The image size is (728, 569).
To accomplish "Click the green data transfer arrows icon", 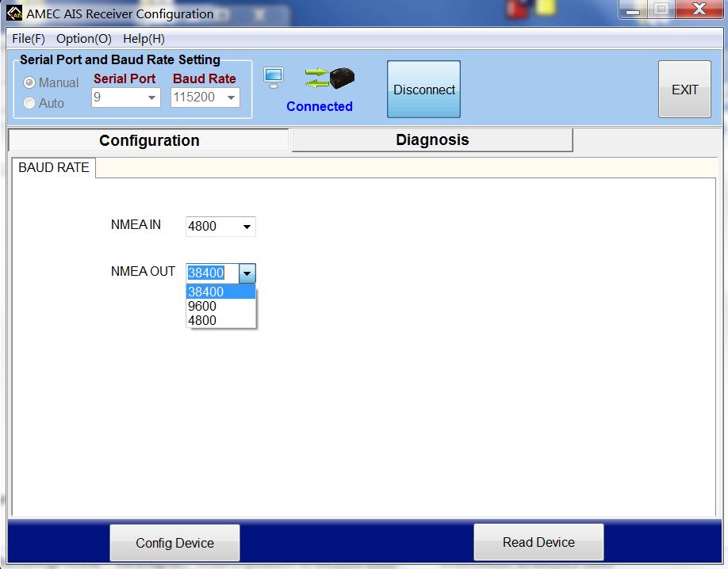I will pyautogui.click(x=316, y=78).
